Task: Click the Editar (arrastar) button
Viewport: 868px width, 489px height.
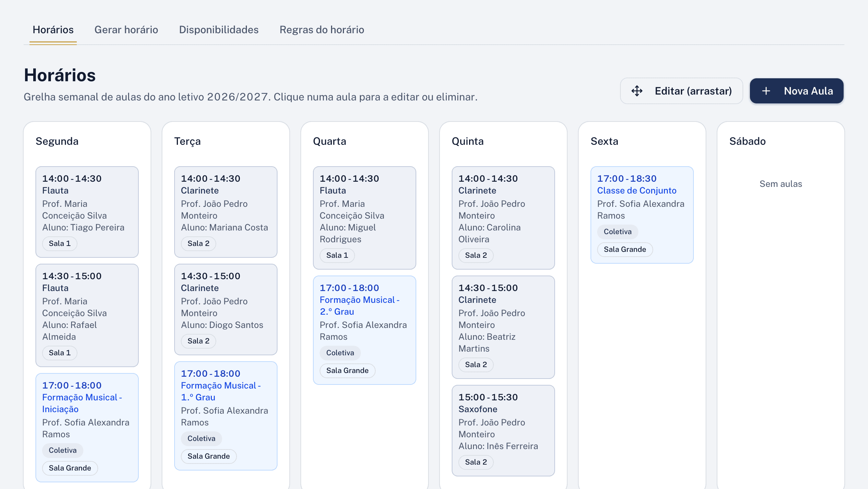Action: click(x=681, y=91)
